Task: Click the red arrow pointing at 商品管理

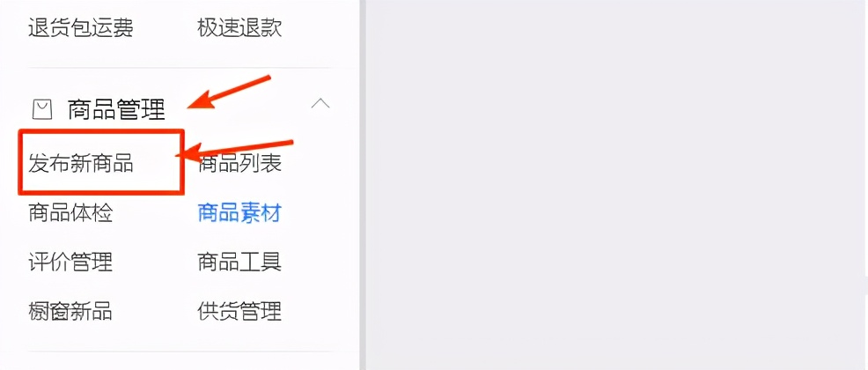Action: (228, 92)
